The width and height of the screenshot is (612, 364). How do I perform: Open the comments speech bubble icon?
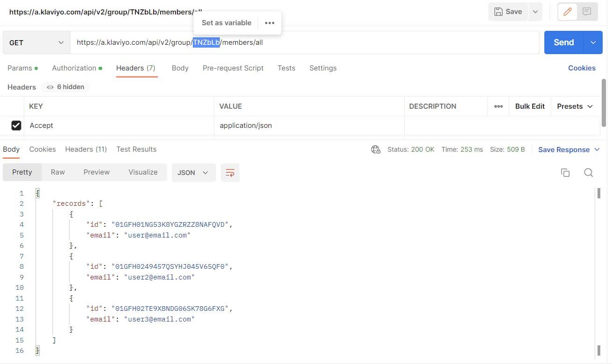click(x=587, y=12)
